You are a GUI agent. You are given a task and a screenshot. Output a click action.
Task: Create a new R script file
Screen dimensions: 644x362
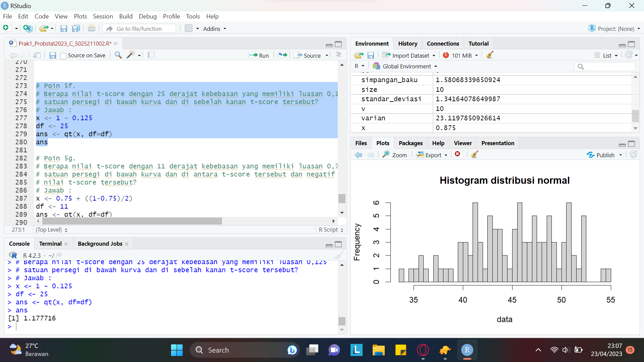tap(6, 28)
